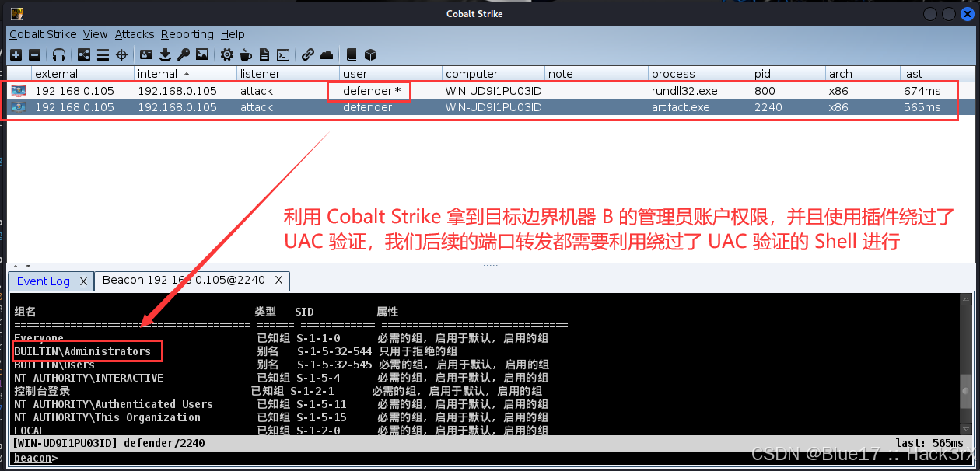Sort sessions by the note column

click(x=596, y=74)
